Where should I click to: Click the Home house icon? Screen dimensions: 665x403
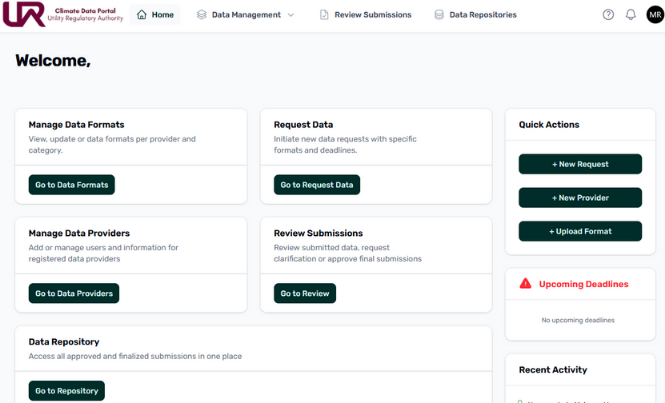tap(141, 15)
